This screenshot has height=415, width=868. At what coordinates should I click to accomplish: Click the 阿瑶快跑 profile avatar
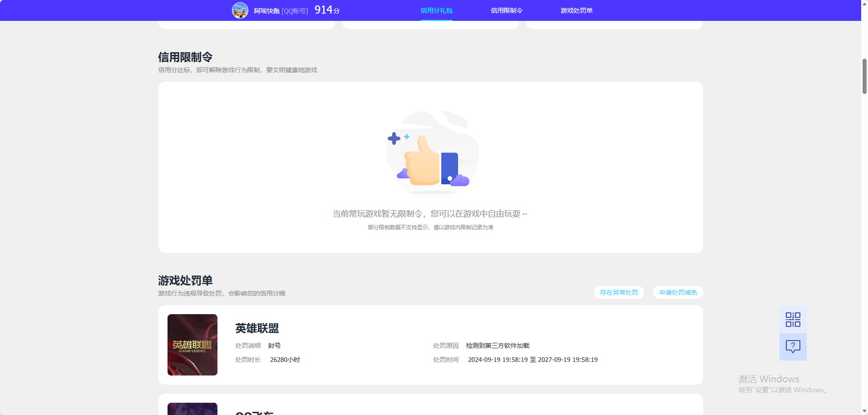tap(241, 10)
